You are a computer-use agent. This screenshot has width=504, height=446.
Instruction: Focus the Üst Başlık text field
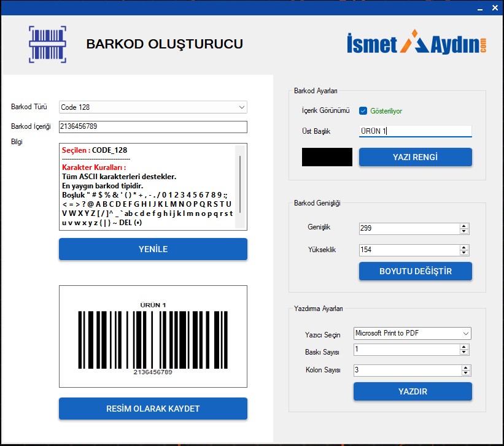click(415, 131)
